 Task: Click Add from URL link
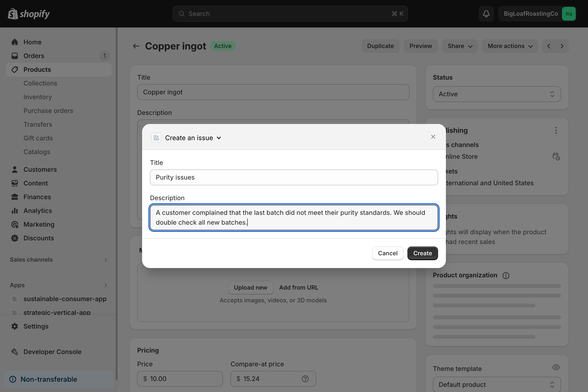coord(298,287)
